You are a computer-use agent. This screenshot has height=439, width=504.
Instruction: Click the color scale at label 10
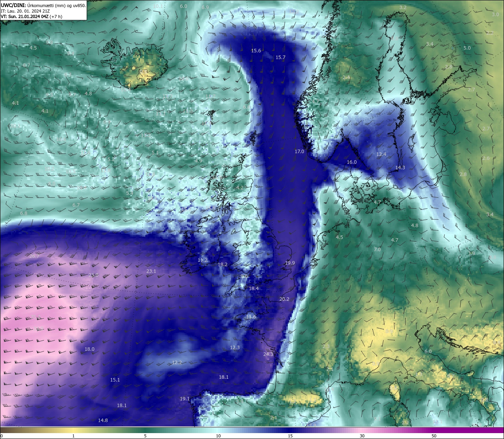click(x=218, y=436)
